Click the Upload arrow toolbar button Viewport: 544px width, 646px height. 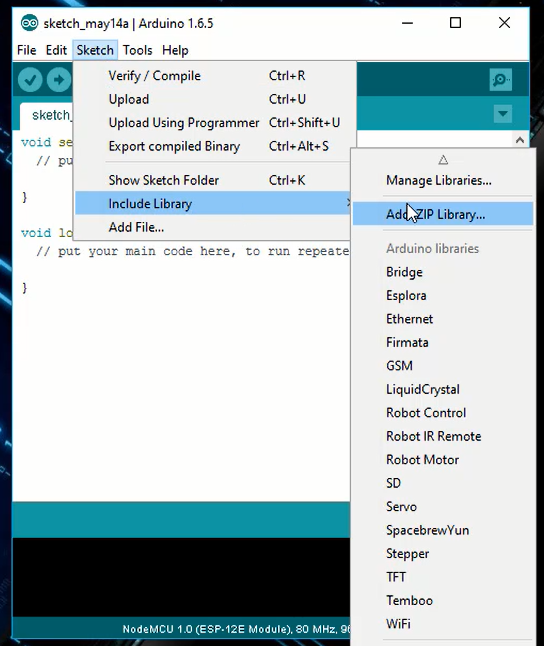tap(59, 80)
